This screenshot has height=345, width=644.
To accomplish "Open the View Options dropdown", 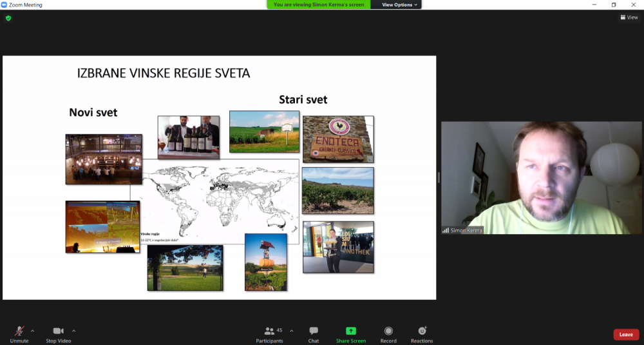I will point(399,5).
